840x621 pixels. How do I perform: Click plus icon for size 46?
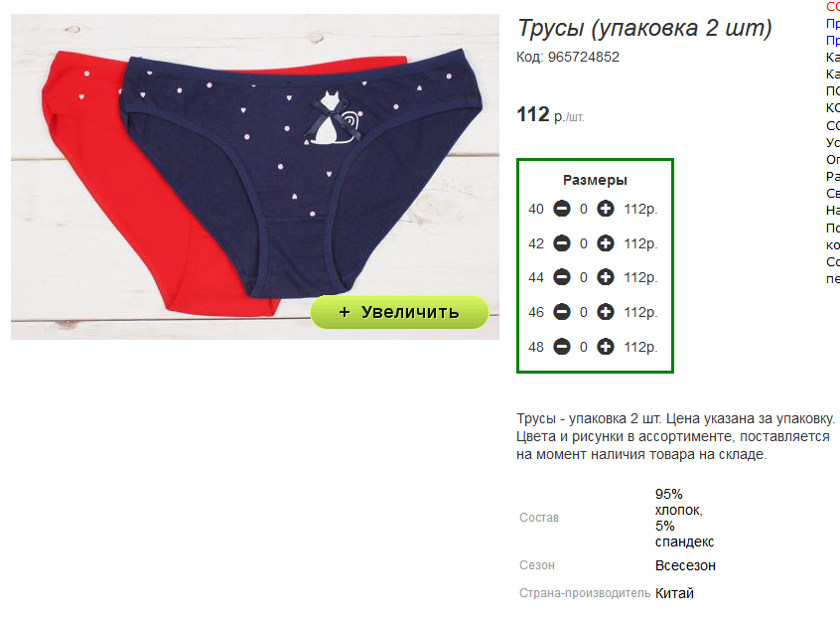606,312
